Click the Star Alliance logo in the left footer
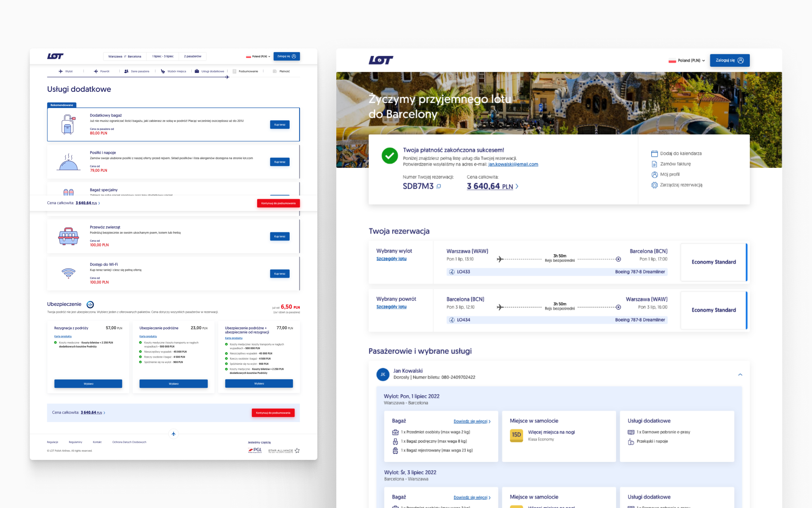This screenshot has width=812, height=508. (284, 451)
